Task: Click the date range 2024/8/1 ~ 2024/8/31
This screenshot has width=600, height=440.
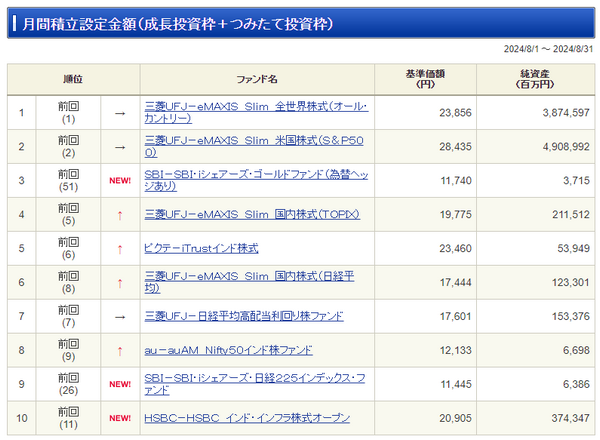Action: [548, 49]
